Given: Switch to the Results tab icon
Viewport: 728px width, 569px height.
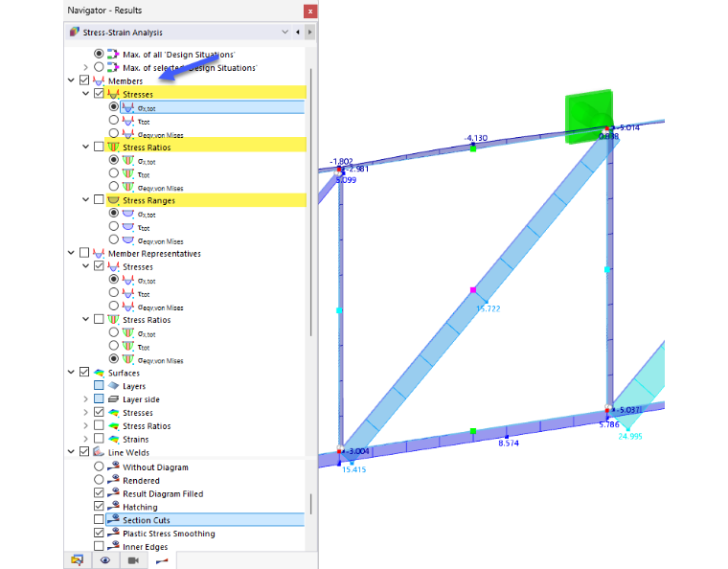Looking at the screenshot, I should [x=162, y=560].
